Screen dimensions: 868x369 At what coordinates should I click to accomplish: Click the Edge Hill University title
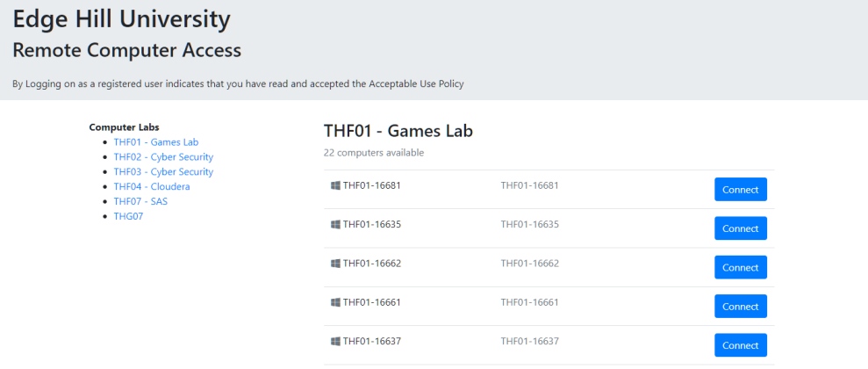[121, 19]
